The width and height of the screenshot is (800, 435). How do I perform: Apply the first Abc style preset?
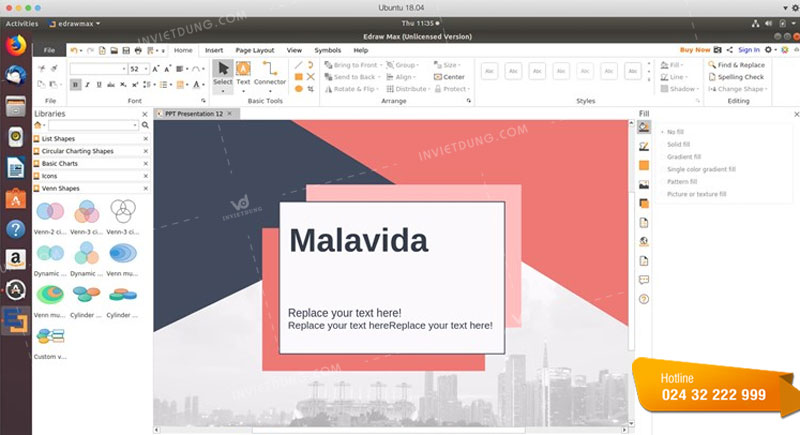(x=489, y=71)
